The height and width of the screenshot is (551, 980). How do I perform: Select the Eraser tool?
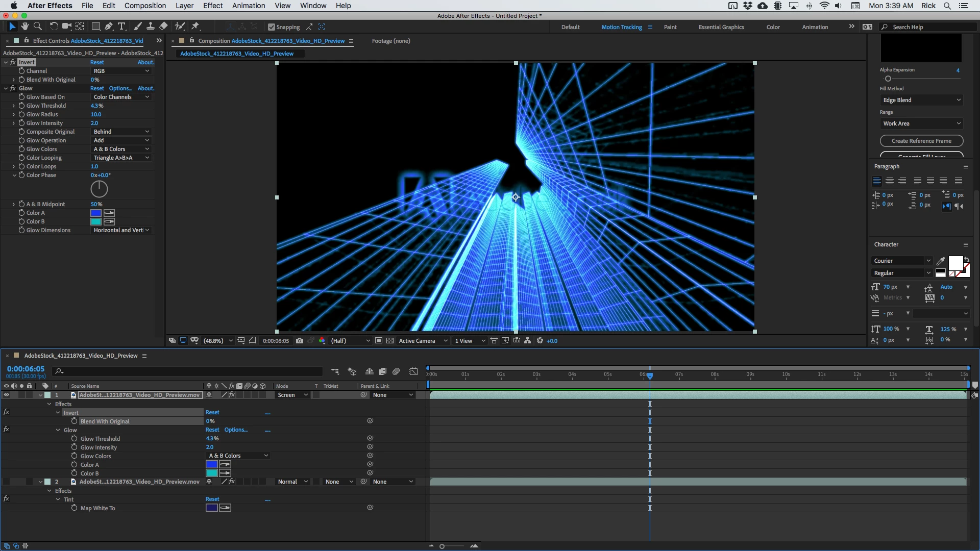(x=163, y=27)
